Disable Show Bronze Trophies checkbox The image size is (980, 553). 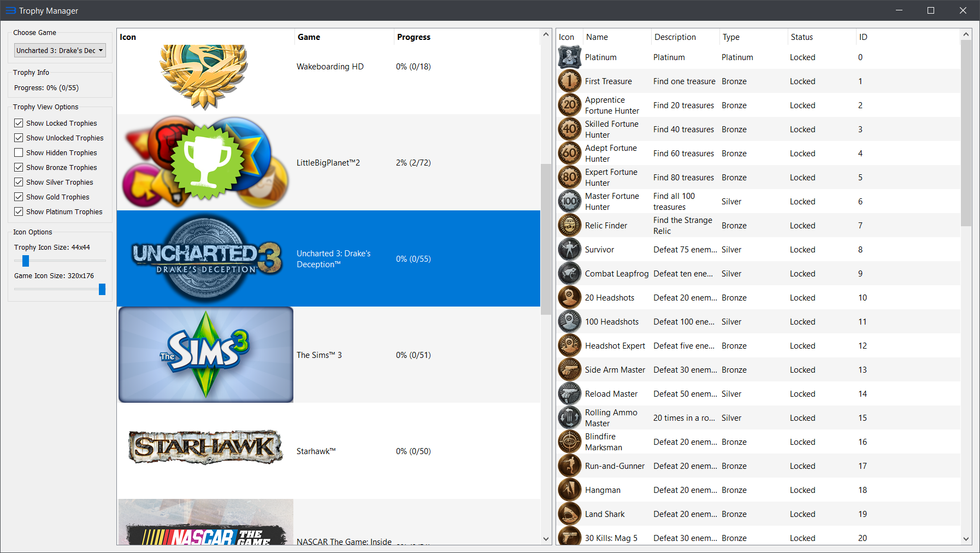point(19,167)
